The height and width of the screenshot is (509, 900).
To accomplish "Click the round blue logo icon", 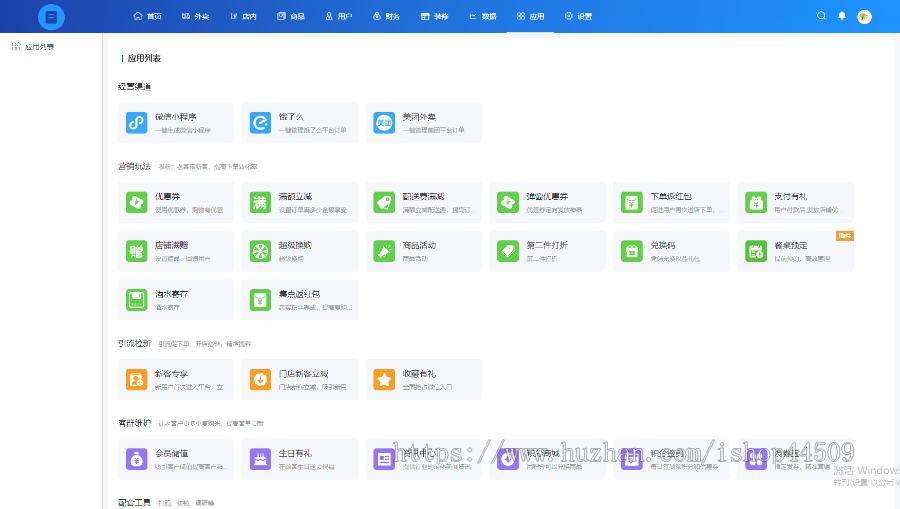I will coord(51,17).
